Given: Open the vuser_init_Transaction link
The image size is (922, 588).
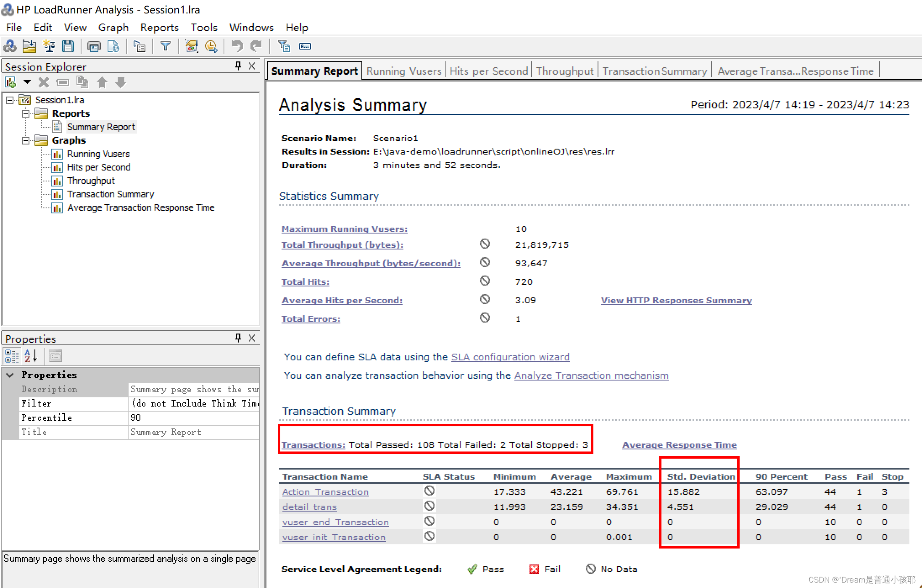Looking at the screenshot, I should (x=334, y=537).
